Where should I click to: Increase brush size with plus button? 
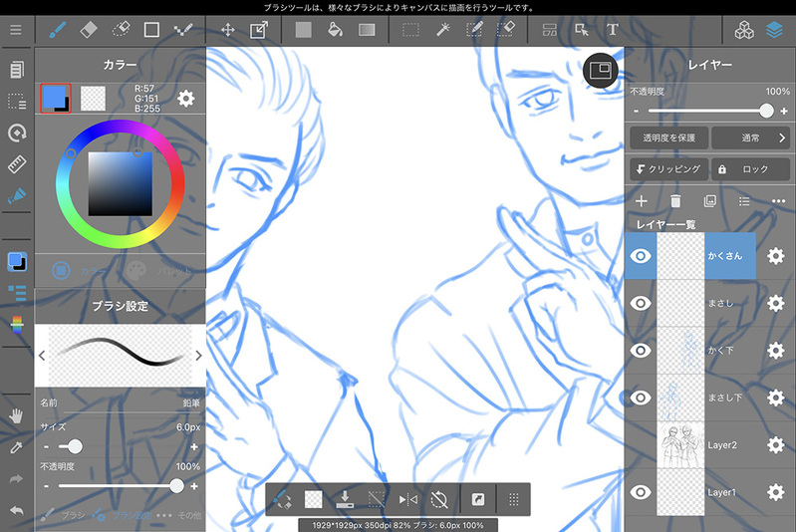click(x=194, y=446)
